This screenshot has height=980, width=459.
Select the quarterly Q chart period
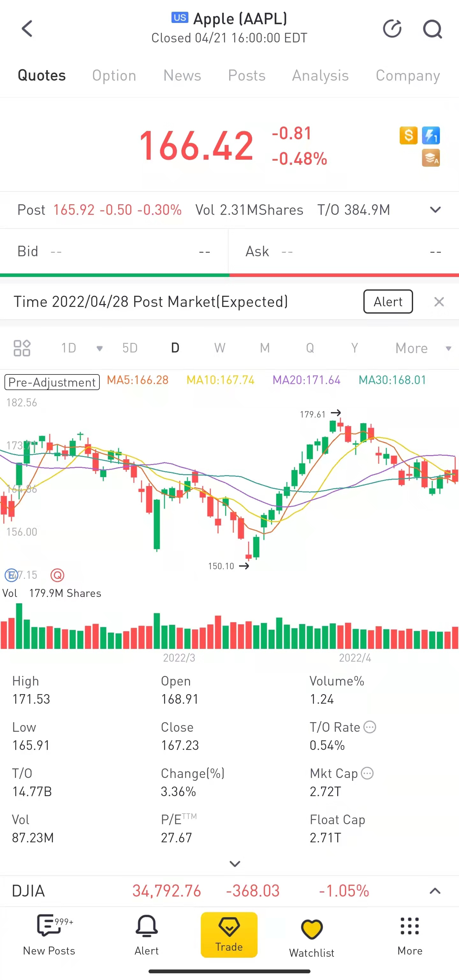[x=310, y=348]
